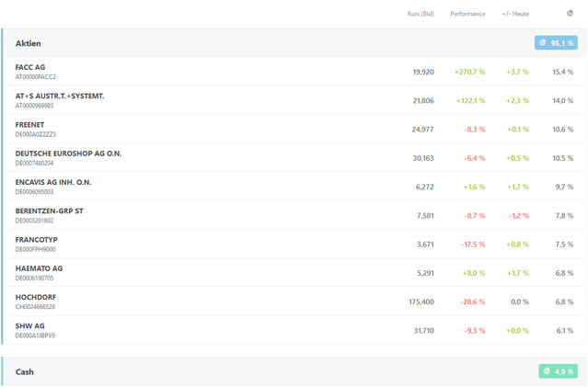
Task: Open the FRANCOTYP stock entry
Action: pyautogui.click(x=294, y=245)
